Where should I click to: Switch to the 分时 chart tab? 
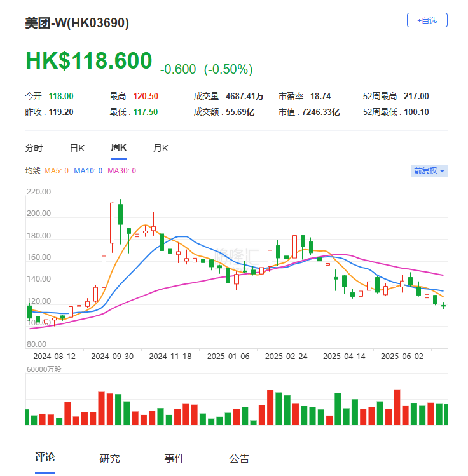pyautogui.click(x=34, y=148)
